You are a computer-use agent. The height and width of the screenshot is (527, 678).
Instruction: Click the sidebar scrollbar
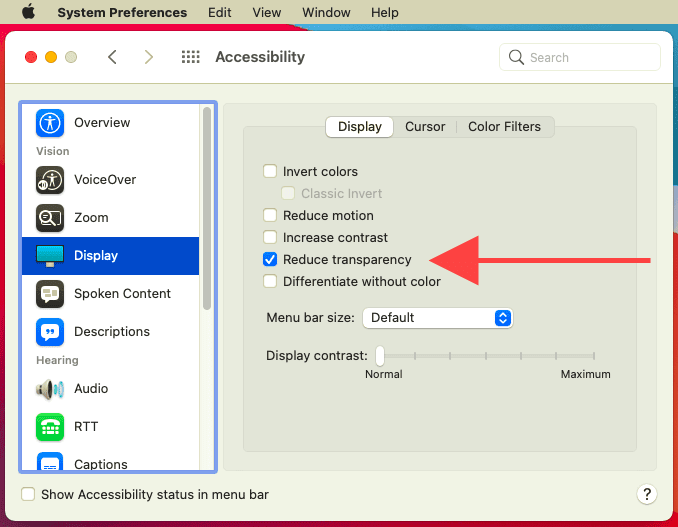(207, 208)
